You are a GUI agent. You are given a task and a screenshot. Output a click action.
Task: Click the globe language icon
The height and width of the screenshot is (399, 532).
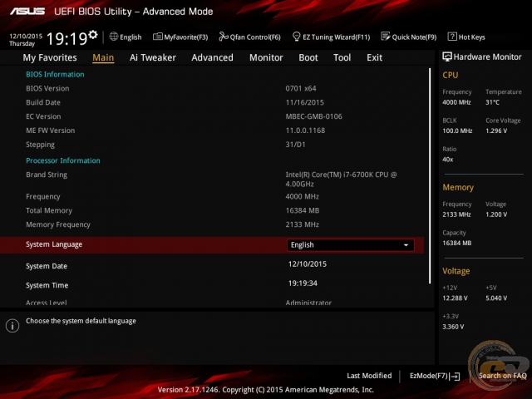(114, 37)
